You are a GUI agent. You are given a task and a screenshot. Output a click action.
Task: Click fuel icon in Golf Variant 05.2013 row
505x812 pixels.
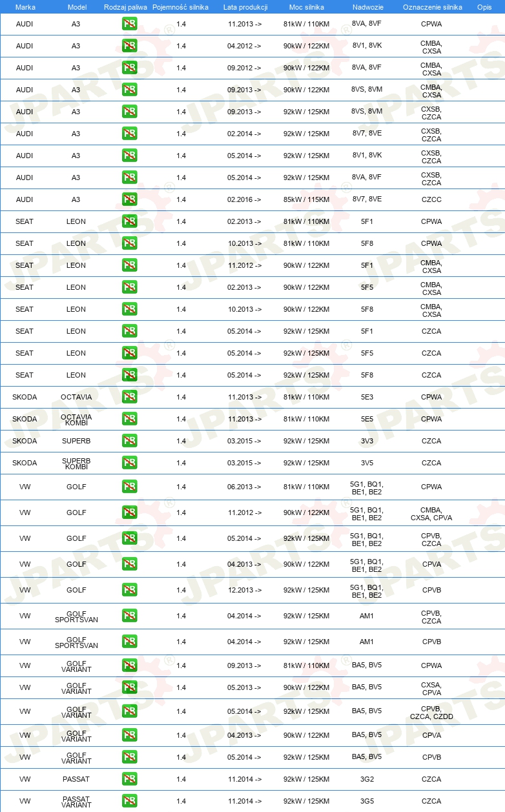pyautogui.click(x=129, y=687)
